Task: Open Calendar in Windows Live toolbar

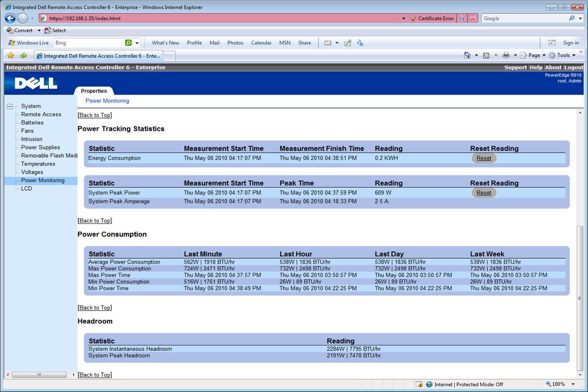Action: pos(261,43)
